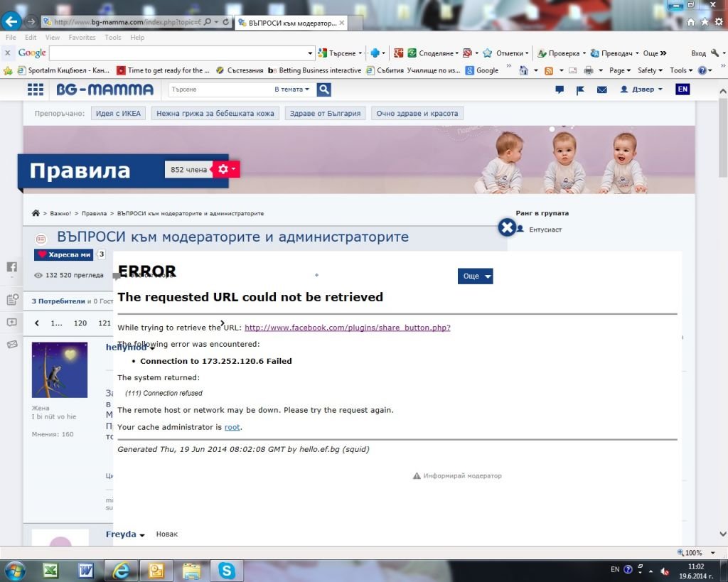Screen dimensions: 728x582
Task: Click the BG-MAMMA logo
Action: point(105,89)
